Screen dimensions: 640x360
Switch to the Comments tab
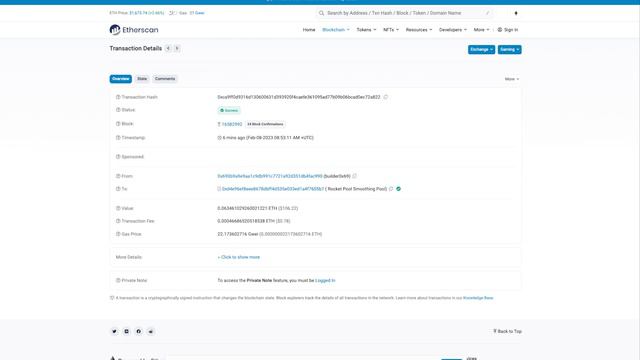(165, 79)
